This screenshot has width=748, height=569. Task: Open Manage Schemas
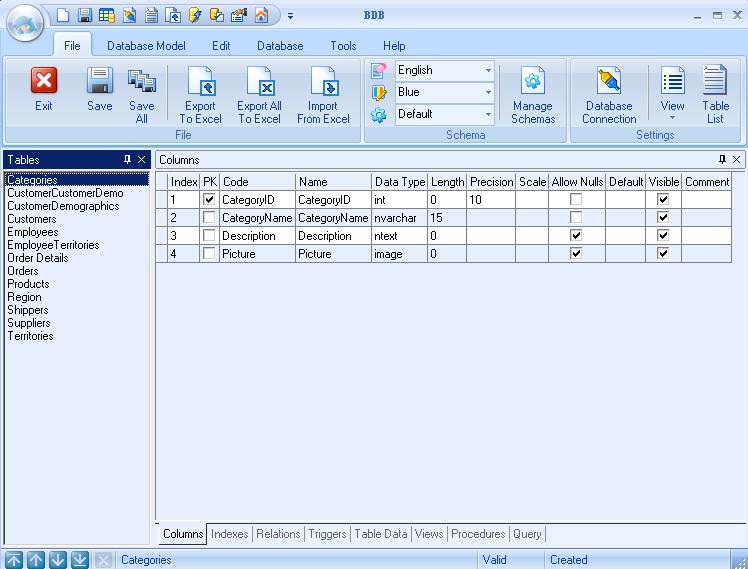coord(533,95)
